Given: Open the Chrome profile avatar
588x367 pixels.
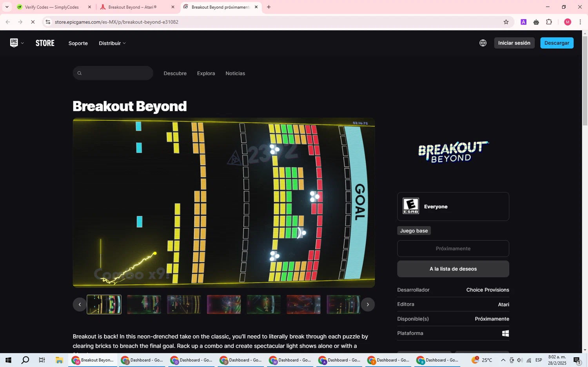Looking at the screenshot, I should pyautogui.click(x=568, y=22).
